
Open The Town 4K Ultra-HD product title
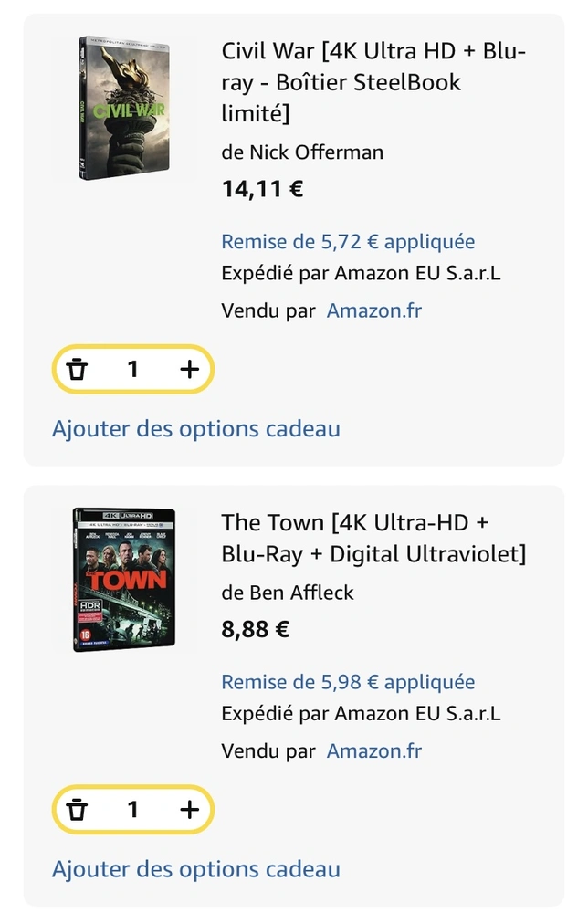point(373,538)
